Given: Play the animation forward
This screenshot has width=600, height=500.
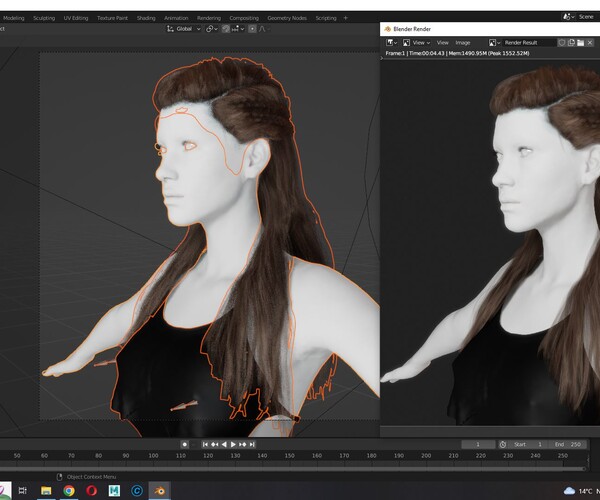Looking at the screenshot, I should tap(233, 444).
